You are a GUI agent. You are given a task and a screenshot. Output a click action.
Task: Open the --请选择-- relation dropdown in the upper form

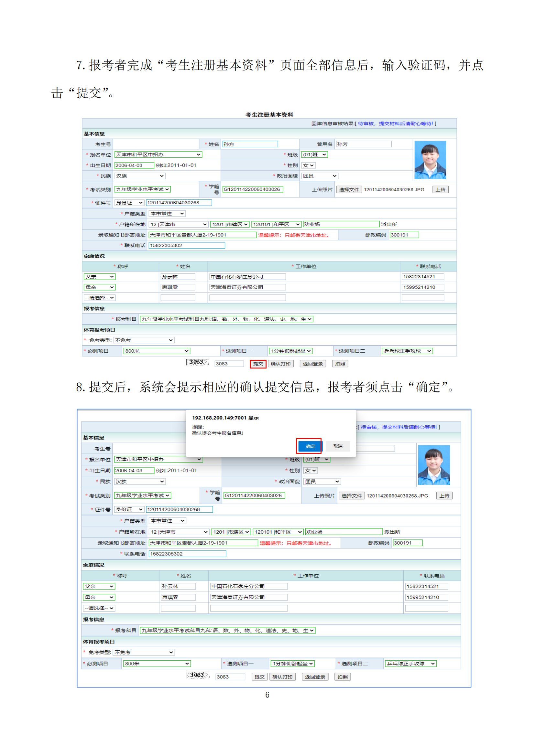point(100,298)
